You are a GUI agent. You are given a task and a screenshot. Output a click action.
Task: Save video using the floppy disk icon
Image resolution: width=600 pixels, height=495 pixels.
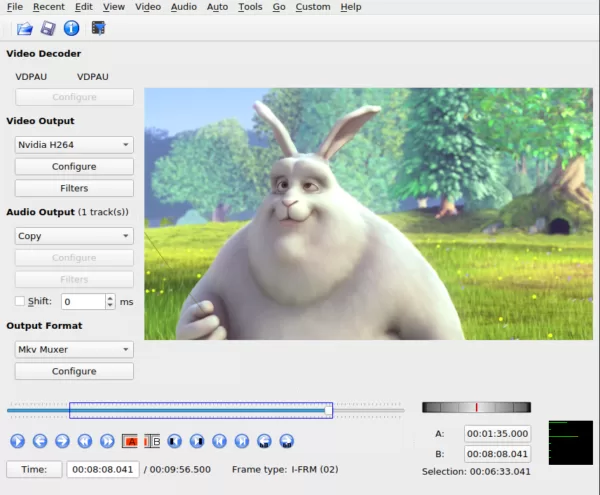tap(48, 28)
